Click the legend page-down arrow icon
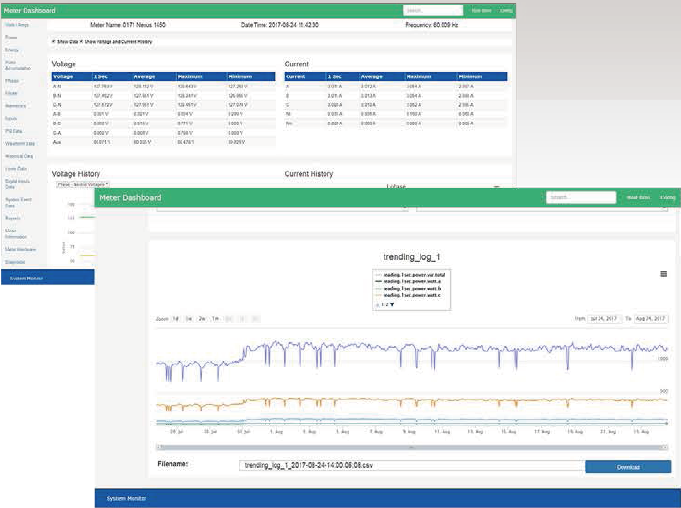681x508 pixels. pos(392,305)
